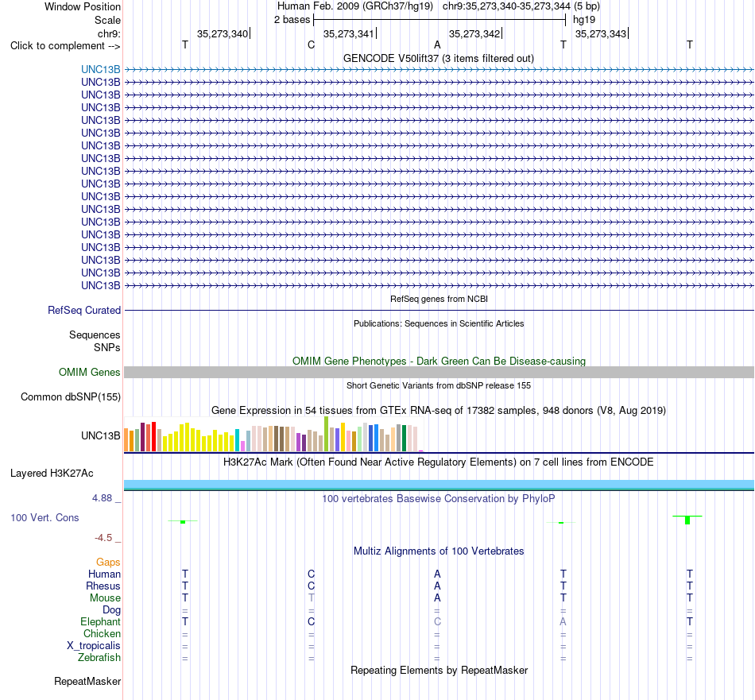The height and width of the screenshot is (700, 755).
Task: Open 'Publications: Sequences in Scientific Articles' title
Action: coord(439,323)
